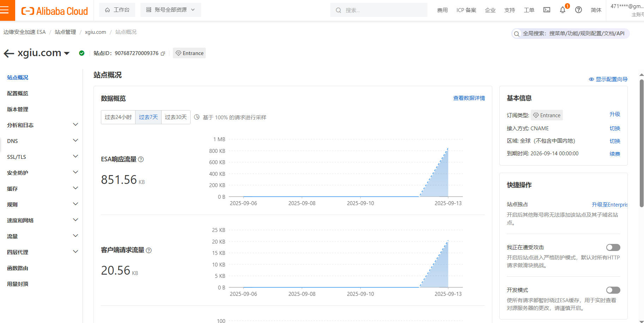Open the notification bell
The height and width of the screenshot is (323, 644).
click(x=562, y=10)
